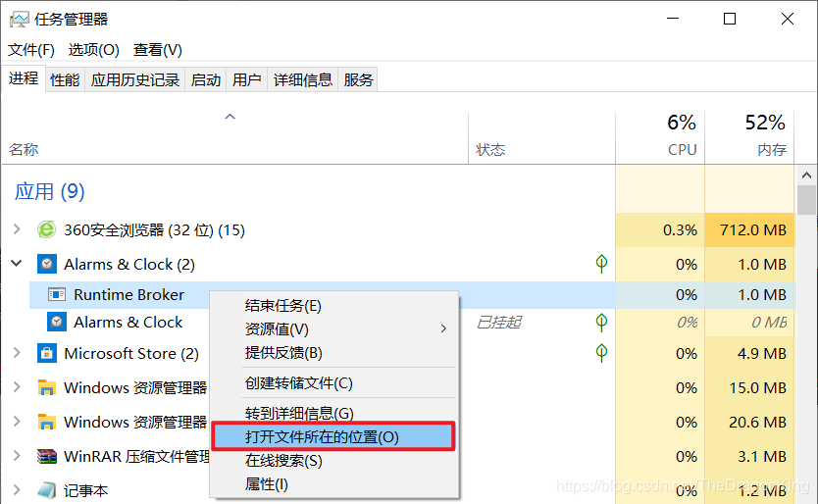Choose 在线搜索(S) from context menu
Image resolution: width=818 pixels, height=504 pixels.
point(334,461)
